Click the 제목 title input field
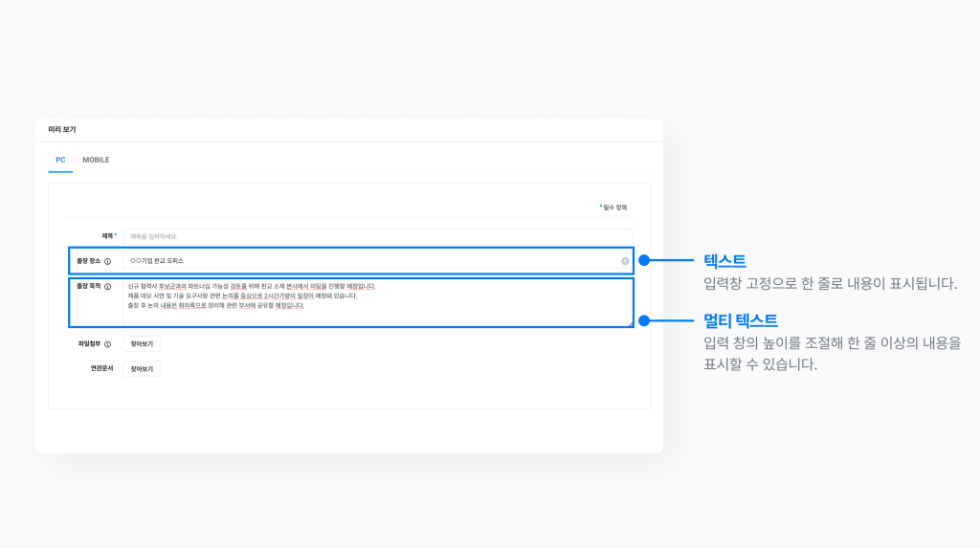 click(377, 236)
